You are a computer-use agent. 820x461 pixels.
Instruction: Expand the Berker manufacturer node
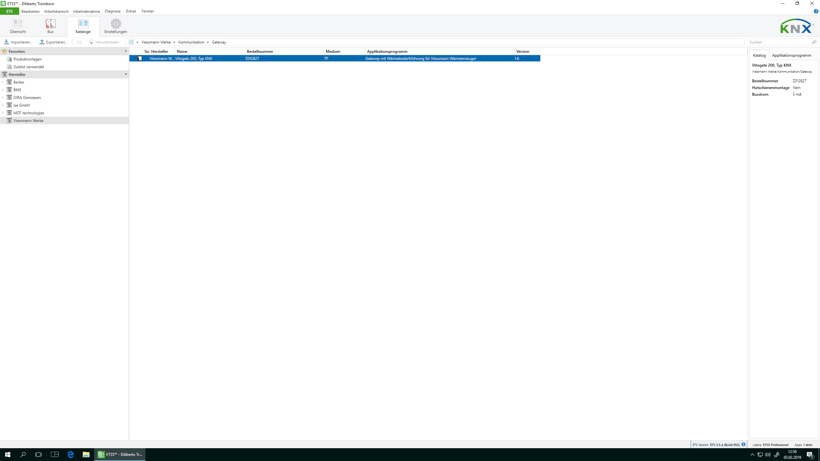3,82
